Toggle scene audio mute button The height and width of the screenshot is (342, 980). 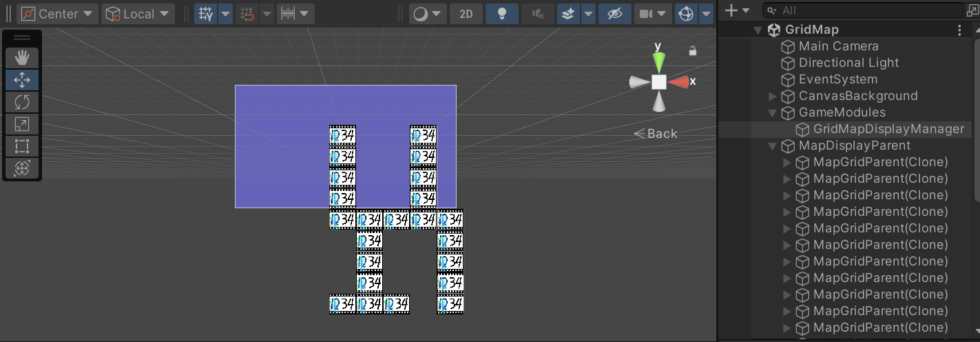(537, 14)
